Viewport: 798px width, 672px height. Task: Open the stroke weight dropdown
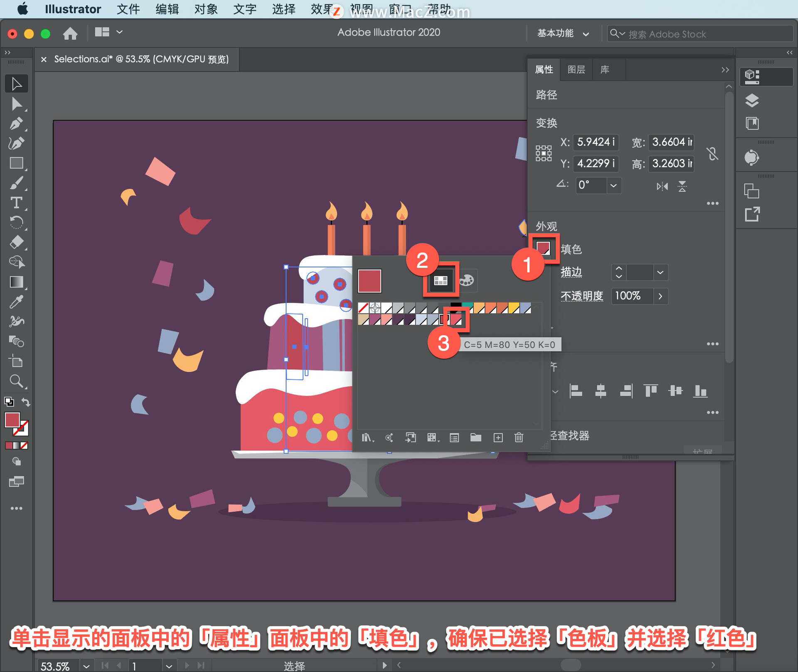point(660,272)
